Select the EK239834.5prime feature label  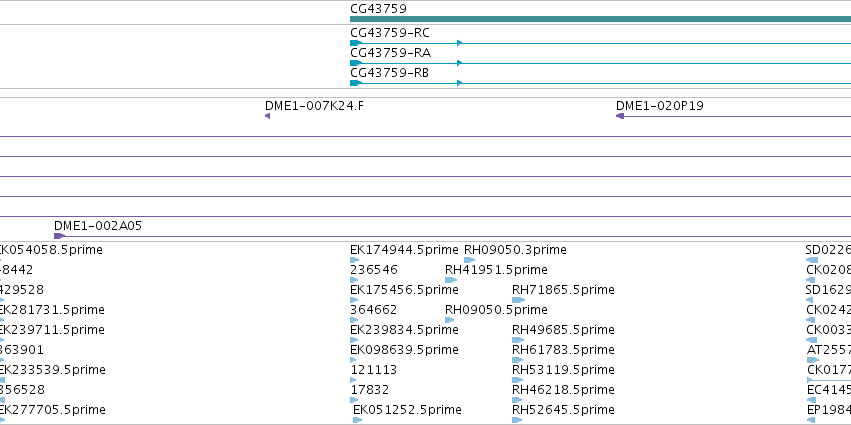coord(404,330)
